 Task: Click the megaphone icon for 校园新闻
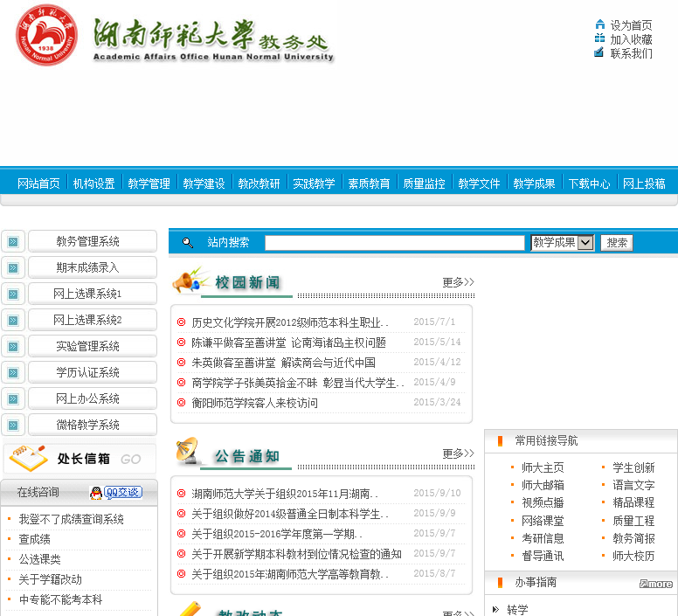tap(189, 280)
